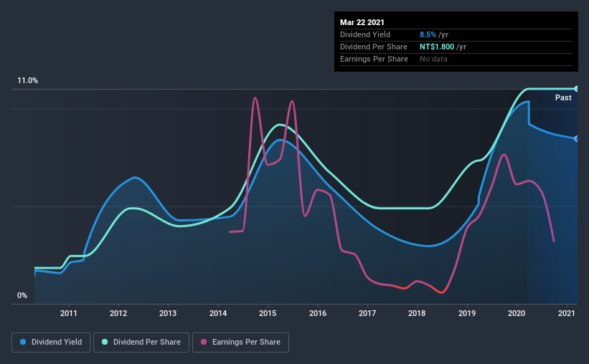This screenshot has height=364, width=589.
Task: Click the teal Dividend Per Share legend dot
Action: point(105,342)
